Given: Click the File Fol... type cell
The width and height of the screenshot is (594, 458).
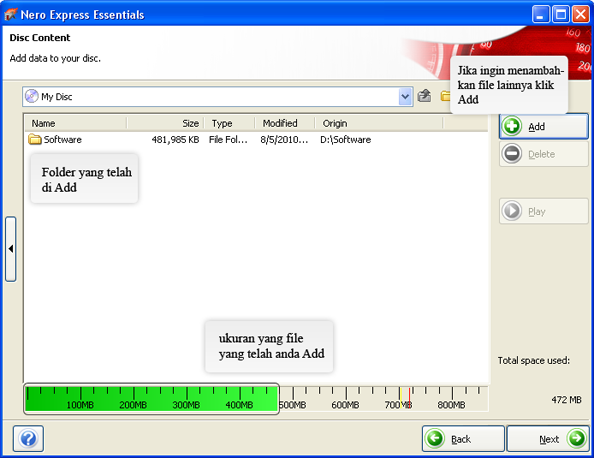Looking at the screenshot, I should (x=228, y=140).
